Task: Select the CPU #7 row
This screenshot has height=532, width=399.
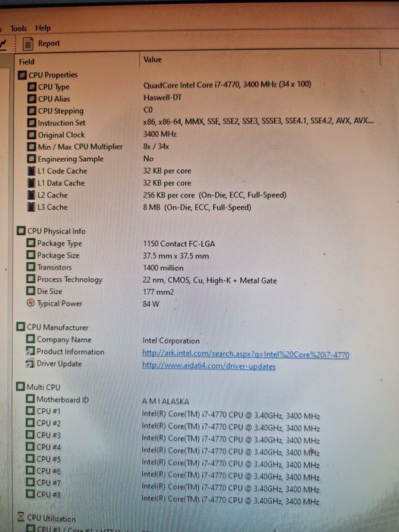Action: coord(173,486)
